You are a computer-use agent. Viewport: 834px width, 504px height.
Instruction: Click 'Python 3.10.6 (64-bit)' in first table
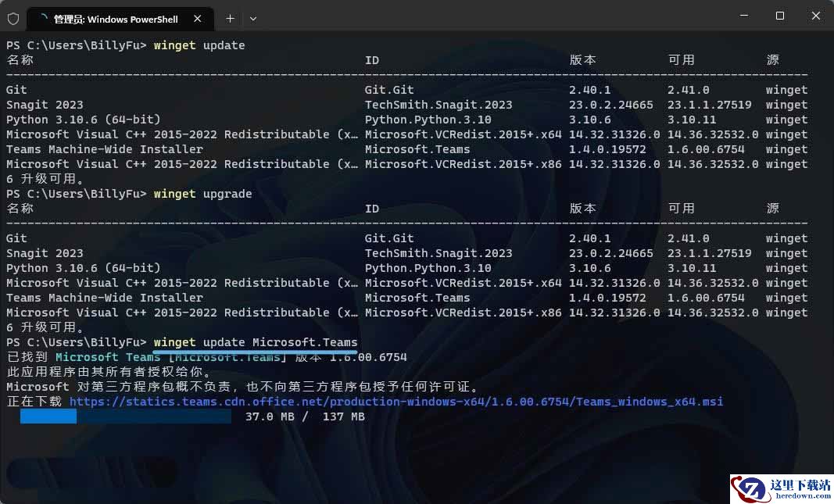[83, 120]
